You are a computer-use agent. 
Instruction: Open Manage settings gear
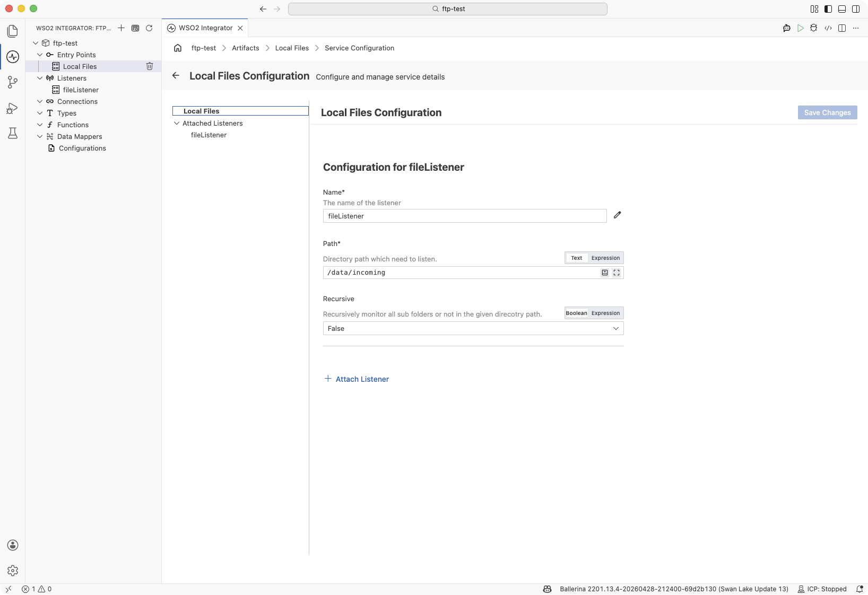13,571
